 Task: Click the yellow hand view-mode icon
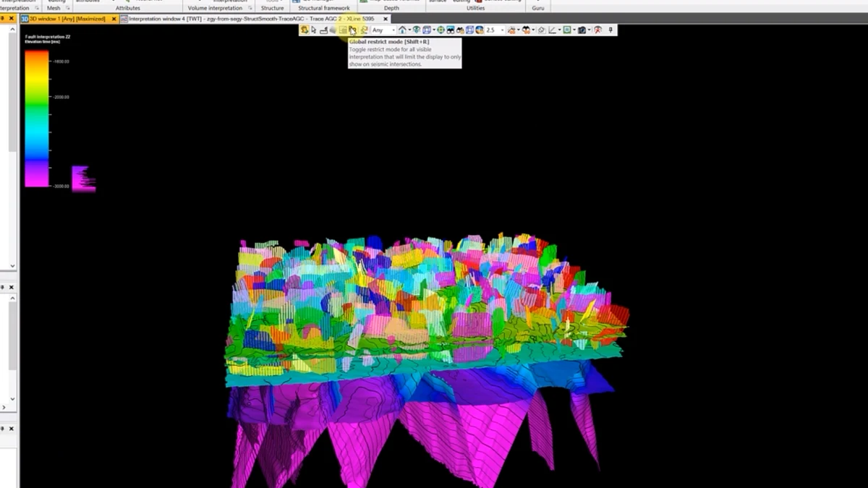pos(303,30)
